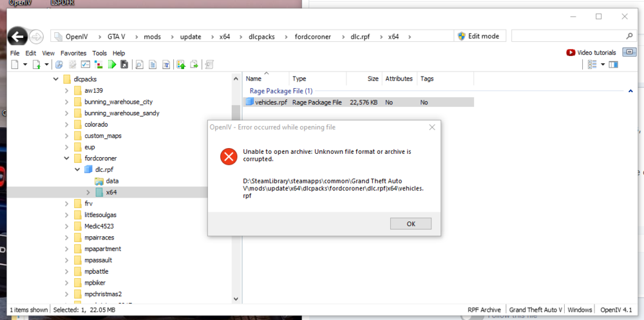
Task: Open the View menu
Action: (x=48, y=53)
